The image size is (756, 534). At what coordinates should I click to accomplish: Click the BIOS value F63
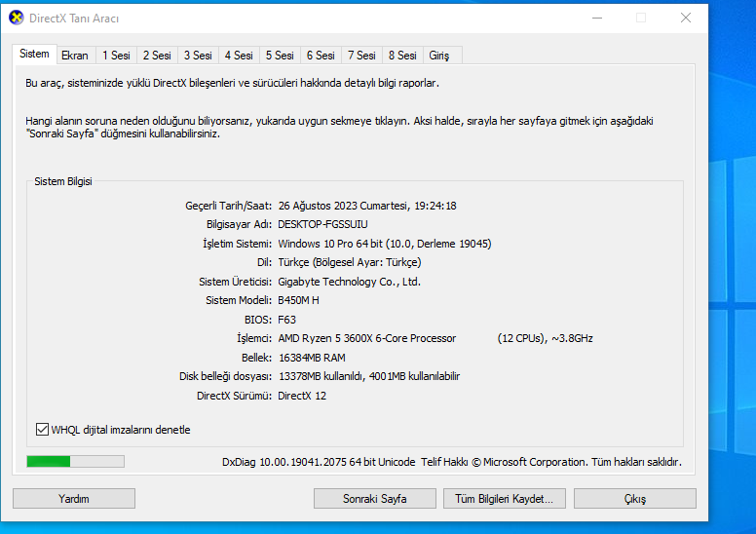(x=286, y=320)
